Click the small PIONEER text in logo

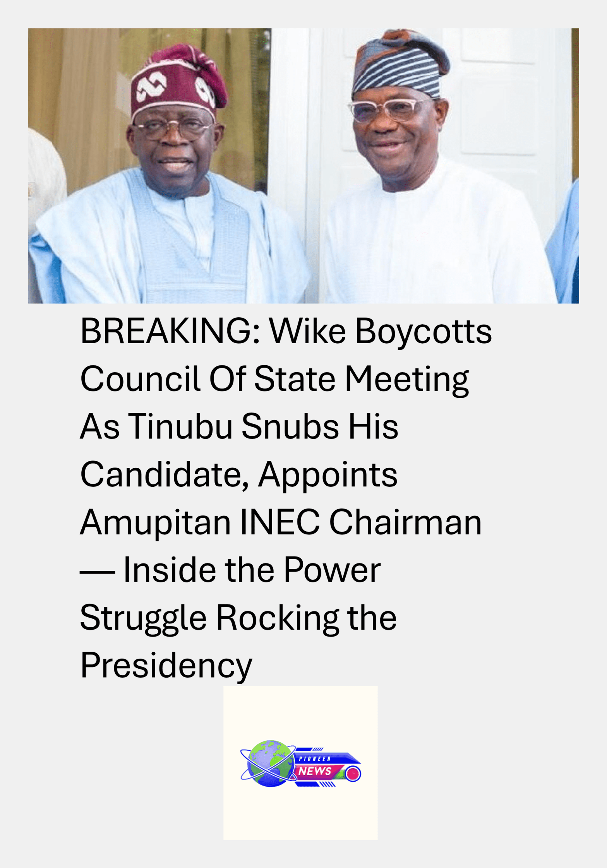[x=314, y=758]
